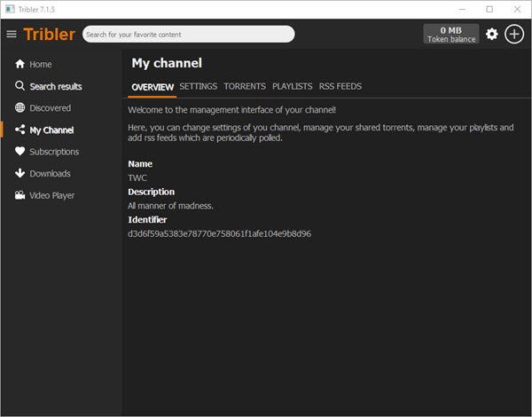The image size is (532, 417).
Task: Close the Tribler window
Action: point(517,9)
